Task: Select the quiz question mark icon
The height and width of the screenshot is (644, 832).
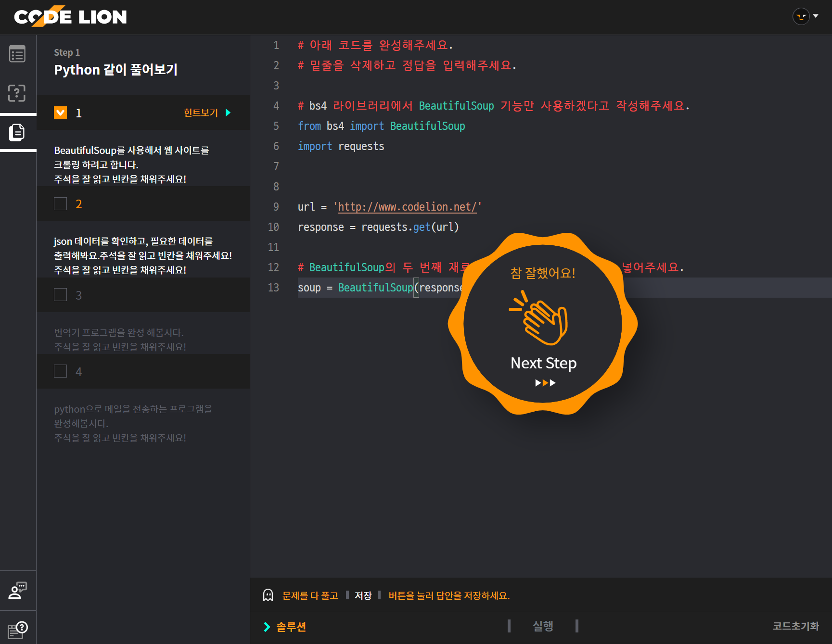Action: tap(17, 93)
